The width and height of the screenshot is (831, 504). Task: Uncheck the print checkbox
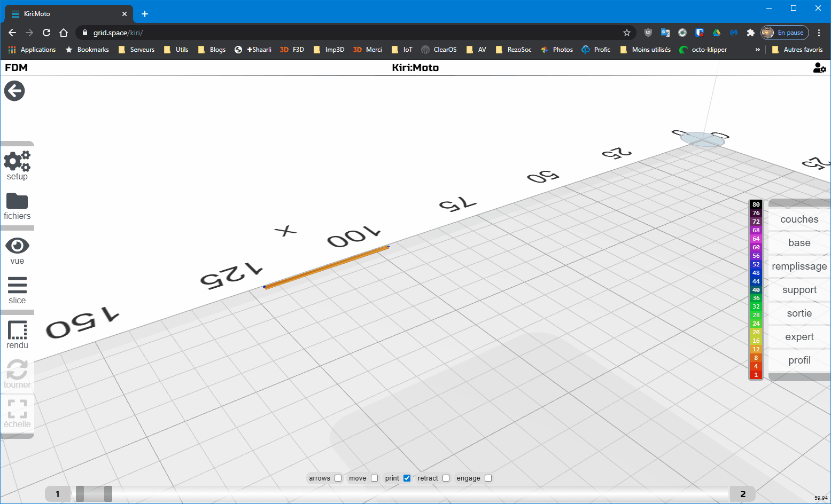pos(407,478)
